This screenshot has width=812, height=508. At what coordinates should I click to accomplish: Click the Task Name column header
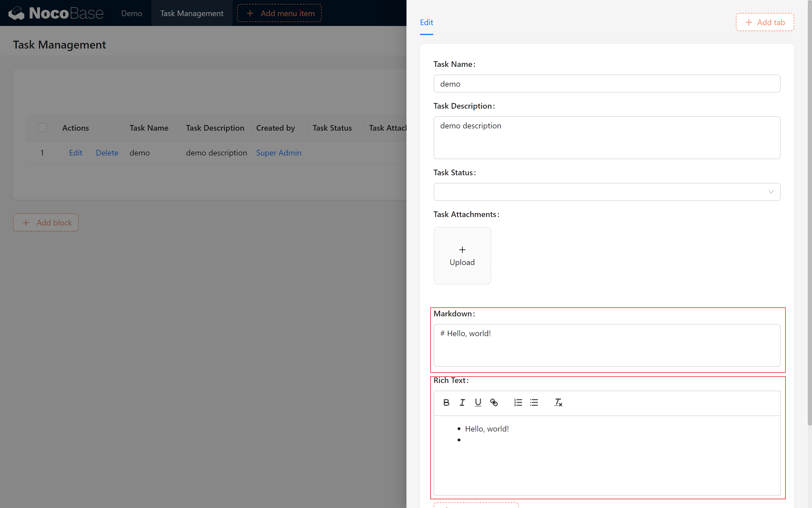click(x=149, y=128)
